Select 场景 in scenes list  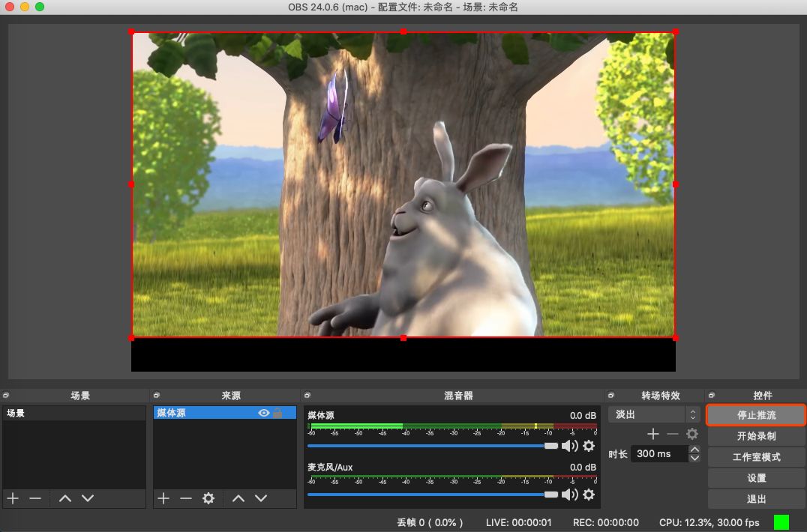coord(74,414)
